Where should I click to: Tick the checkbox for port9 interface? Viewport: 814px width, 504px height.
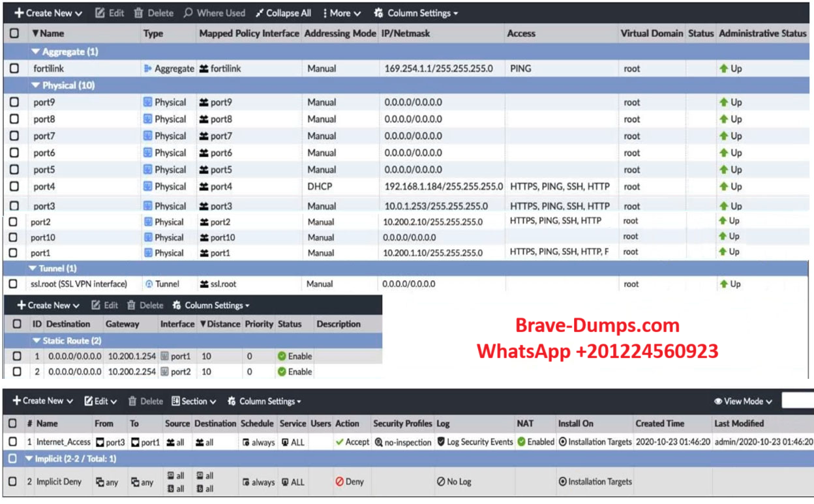coord(14,102)
